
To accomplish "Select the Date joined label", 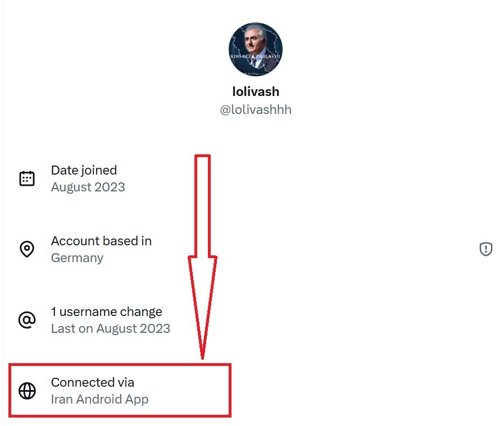I will pos(84,170).
